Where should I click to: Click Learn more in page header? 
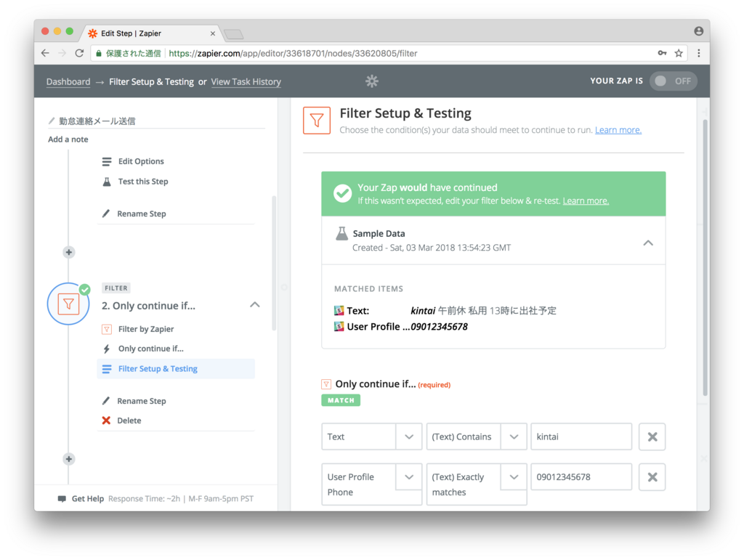point(618,130)
